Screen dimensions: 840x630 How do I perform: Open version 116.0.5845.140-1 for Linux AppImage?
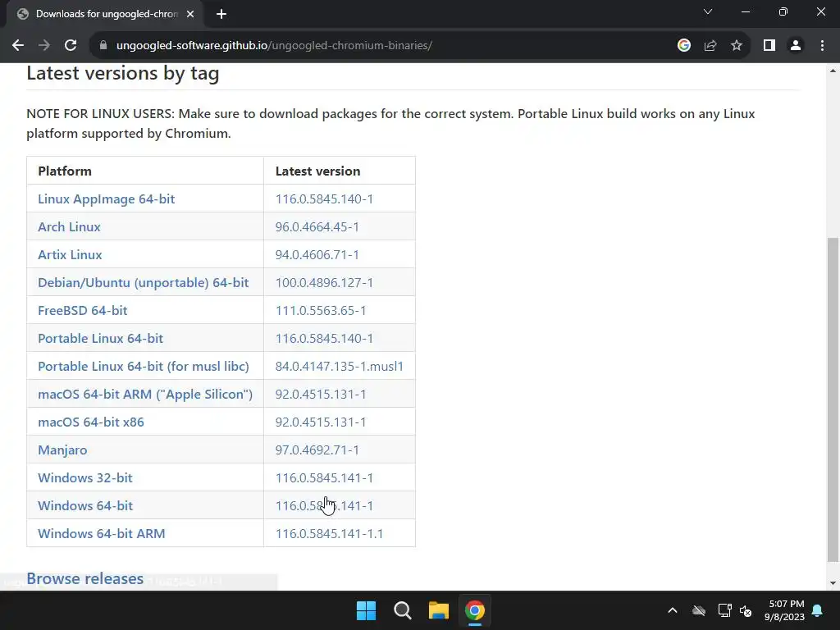click(x=324, y=199)
